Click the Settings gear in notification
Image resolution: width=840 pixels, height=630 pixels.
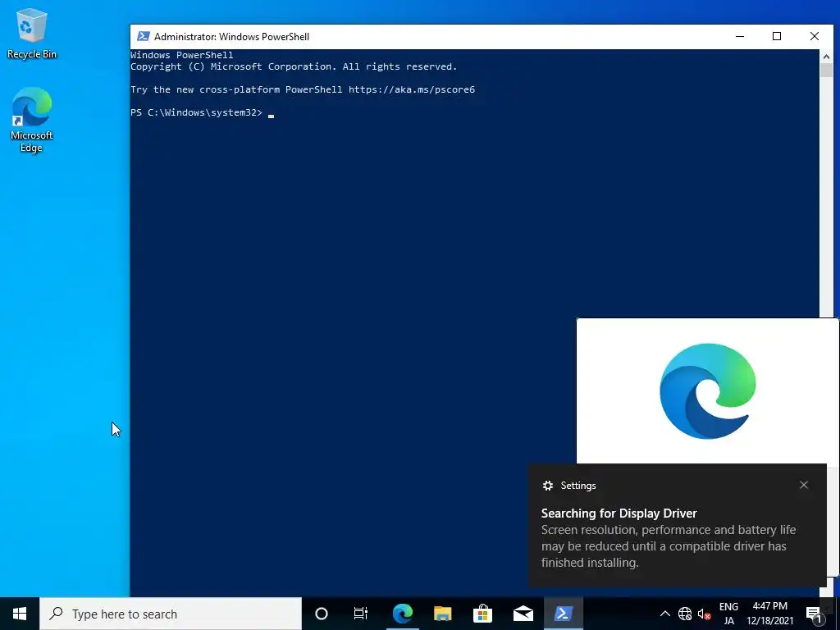tap(547, 486)
